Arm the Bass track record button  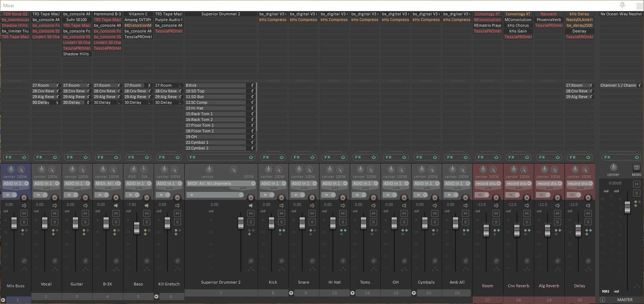coord(147,197)
